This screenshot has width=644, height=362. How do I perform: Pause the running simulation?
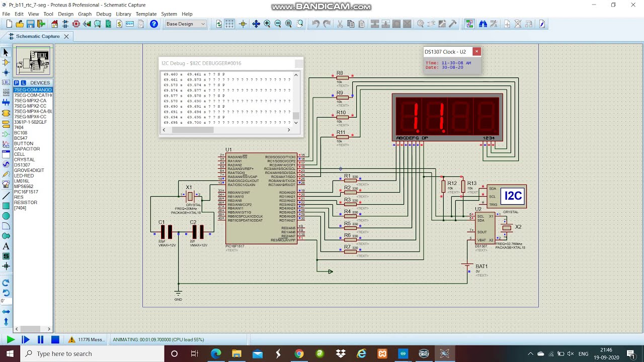coord(40,340)
